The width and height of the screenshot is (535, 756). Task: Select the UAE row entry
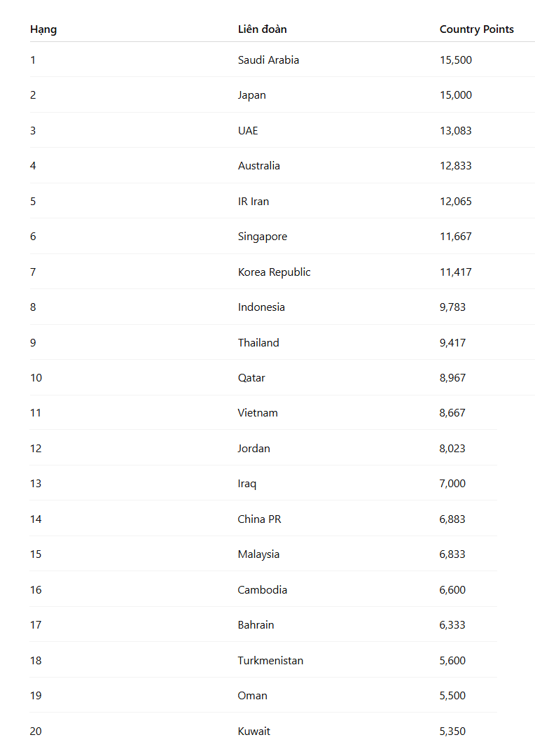point(248,131)
